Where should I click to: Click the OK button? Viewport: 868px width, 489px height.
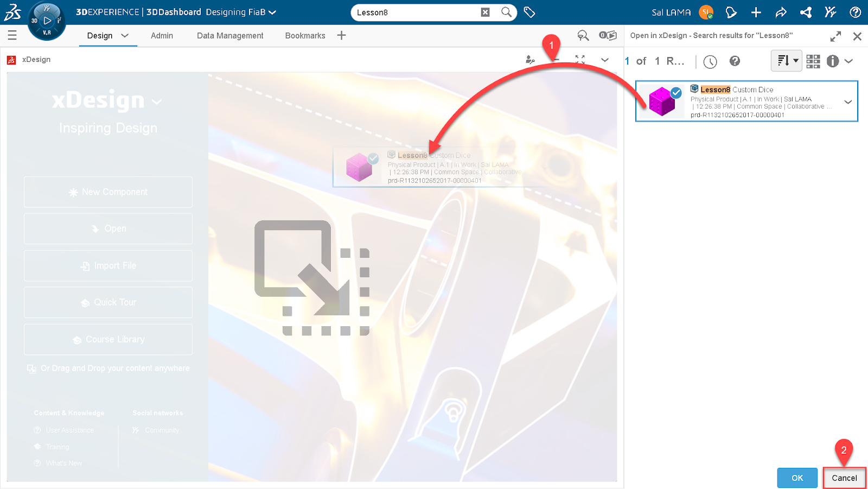point(797,478)
